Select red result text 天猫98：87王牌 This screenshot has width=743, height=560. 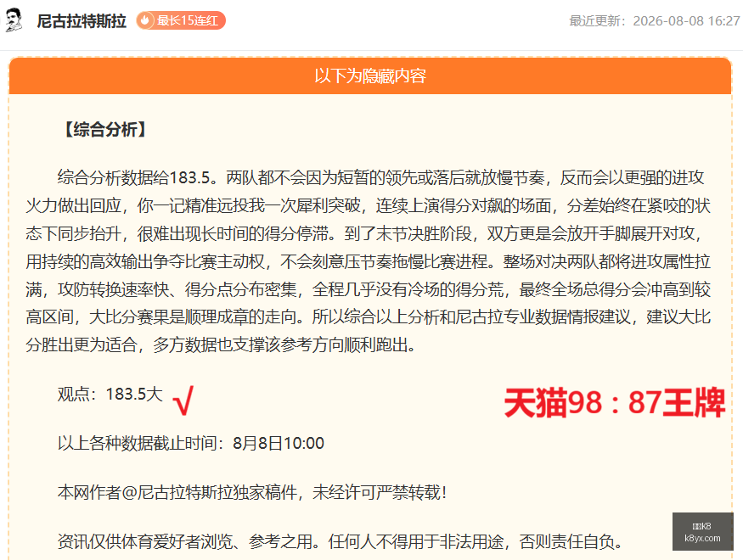pyautogui.click(x=615, y=403)
